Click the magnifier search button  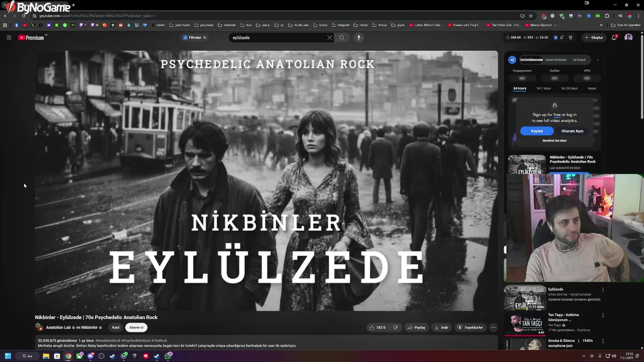pyautogui.click(x=342, y=38)
